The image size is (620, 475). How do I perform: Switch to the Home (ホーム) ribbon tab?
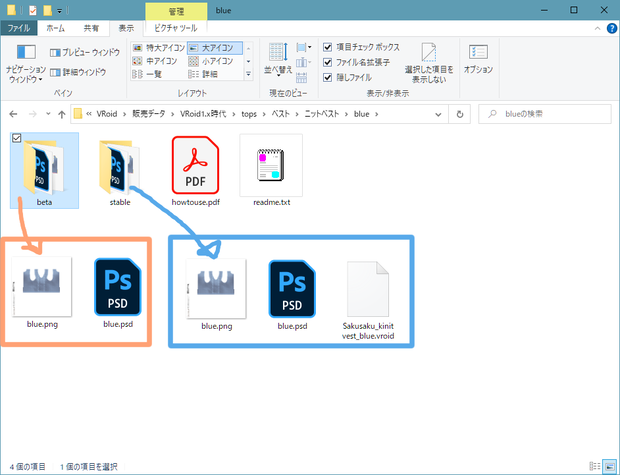56,28
